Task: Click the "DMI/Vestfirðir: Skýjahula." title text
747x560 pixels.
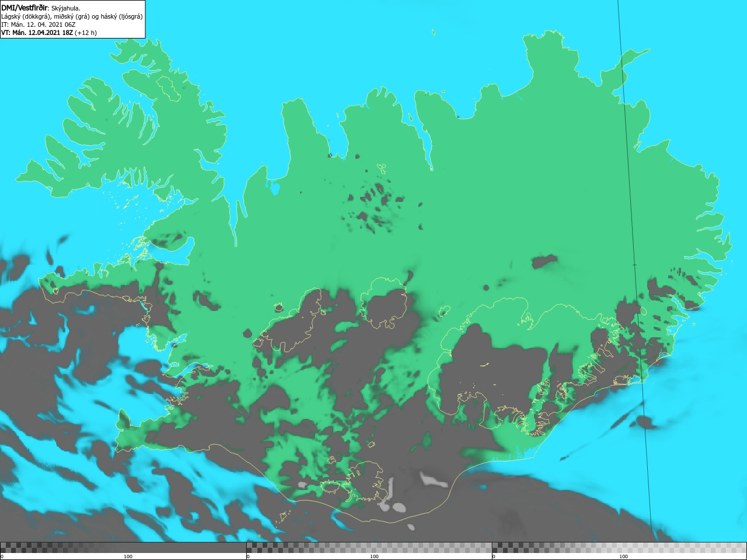Action: (40, 8)
